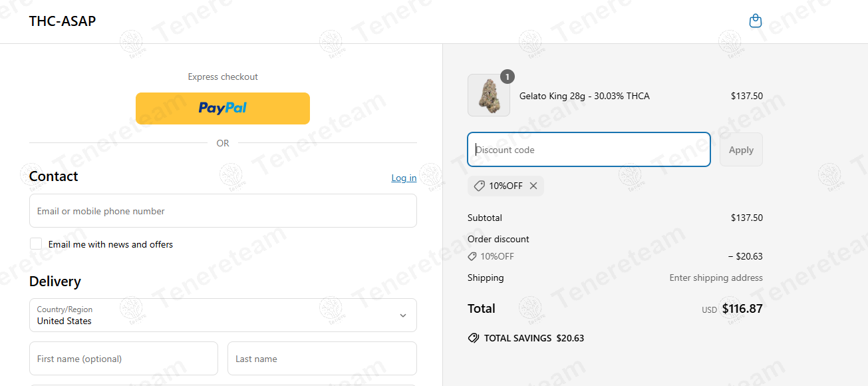The height and width of the screenshot is (386, 868).
Task: Click the Total Savings tag icon
Action: (474, 338)
